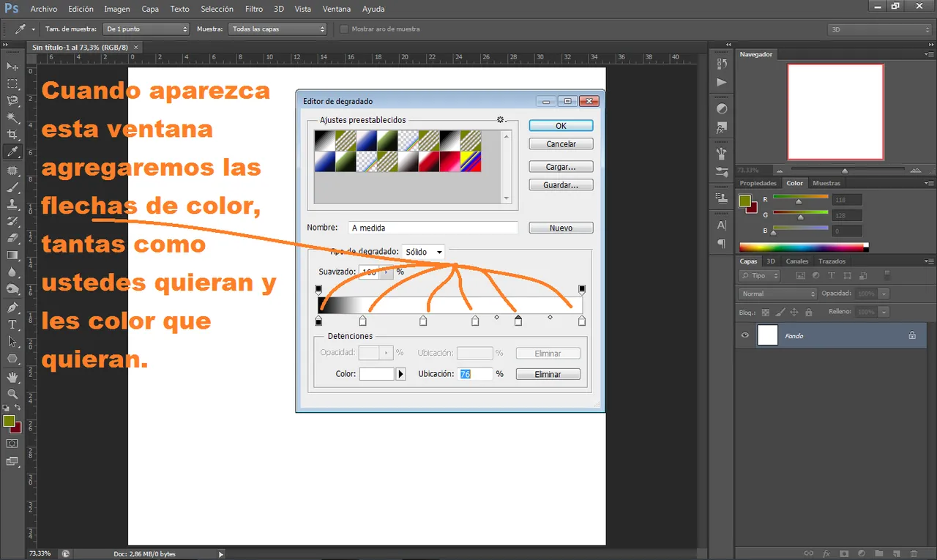Open the Character panel icon
The height and width of the screenshot is (560, 937).
coord(722,225)
